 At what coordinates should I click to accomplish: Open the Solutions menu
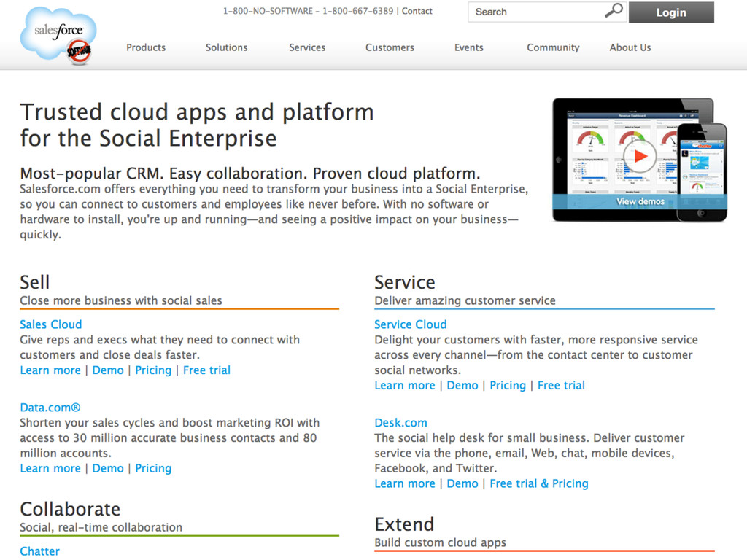pyautogui.click(x=226, y=47)
